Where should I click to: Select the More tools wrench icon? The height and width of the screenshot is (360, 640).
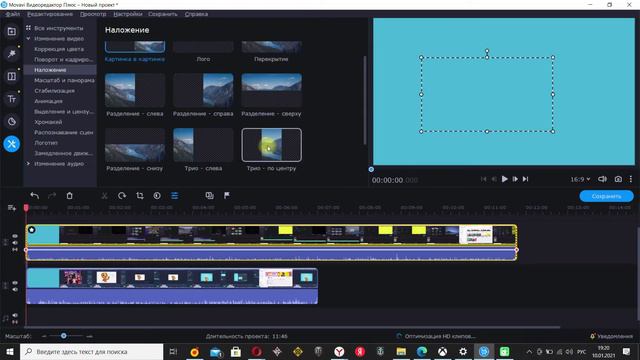pos(11,144)
